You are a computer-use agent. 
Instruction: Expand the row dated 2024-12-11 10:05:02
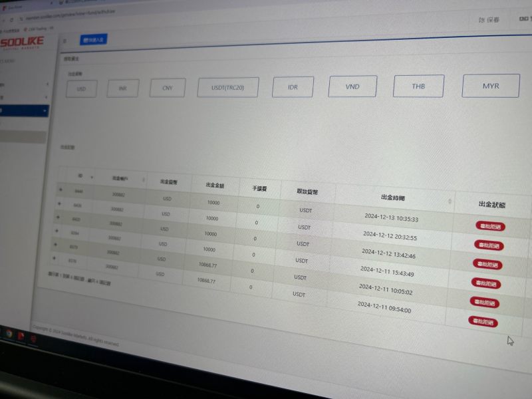pyautogui.click(x=55, y=244)
